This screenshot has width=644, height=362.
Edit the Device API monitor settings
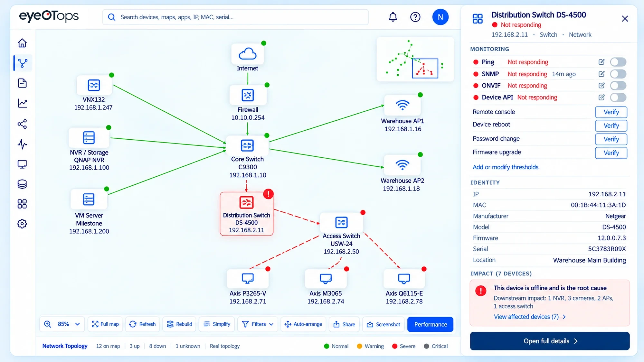click(x=601, y=97)
